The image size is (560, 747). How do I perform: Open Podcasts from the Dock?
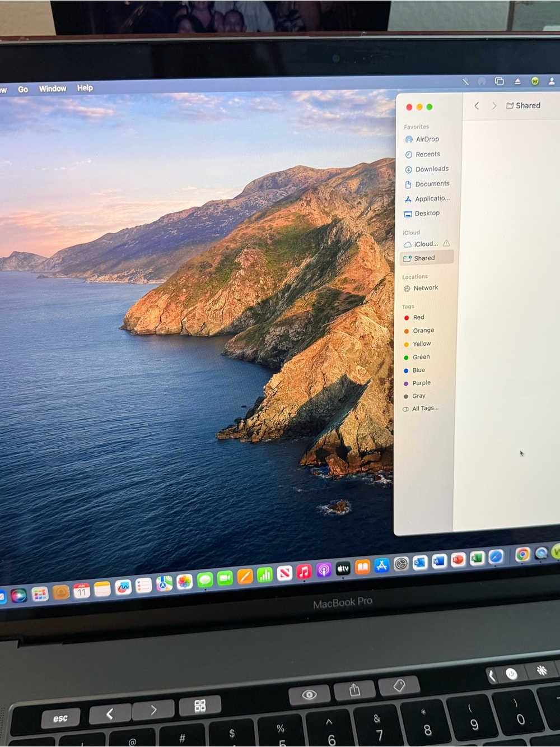pos(324,570)
